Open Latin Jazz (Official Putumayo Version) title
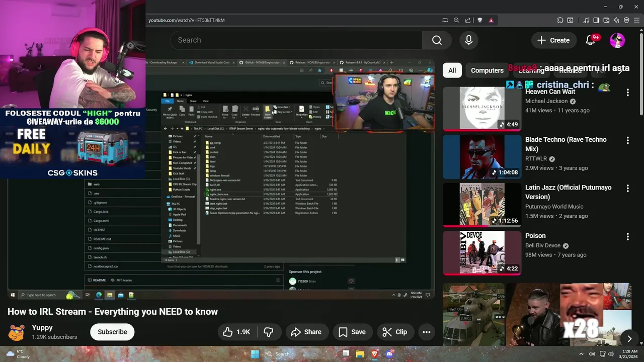Viewport: 644px width, 362px height. click(x=569, y=192)
